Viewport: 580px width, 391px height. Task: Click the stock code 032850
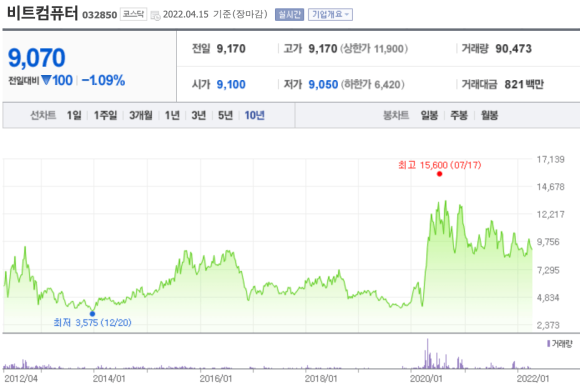100,15
